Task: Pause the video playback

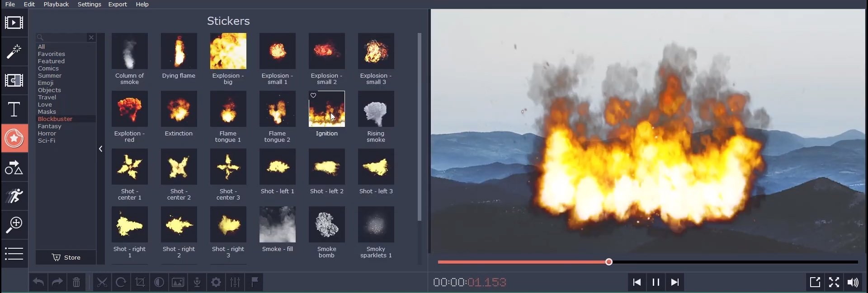Action: [656, 282]
